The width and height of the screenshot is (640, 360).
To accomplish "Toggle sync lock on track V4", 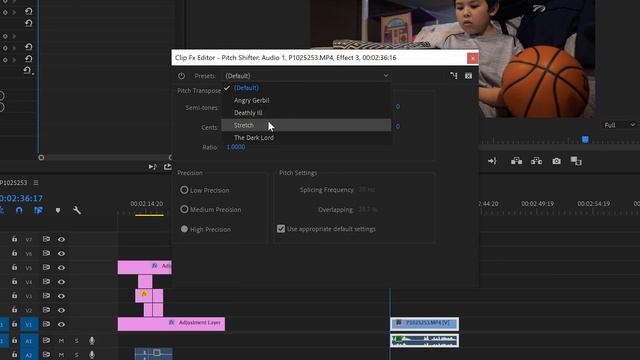I will click(46, 282).
